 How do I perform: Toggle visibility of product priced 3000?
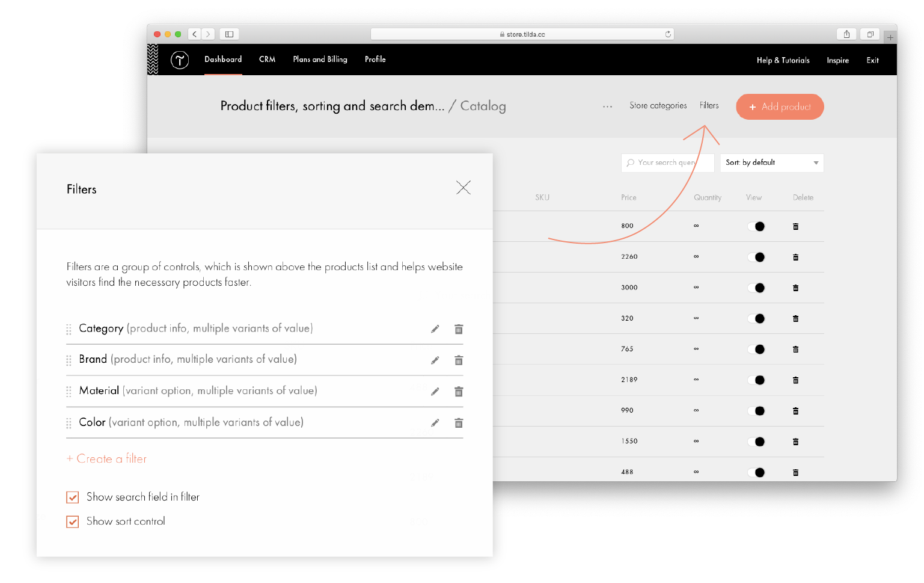pyautogui.click(x=756, y=288)
